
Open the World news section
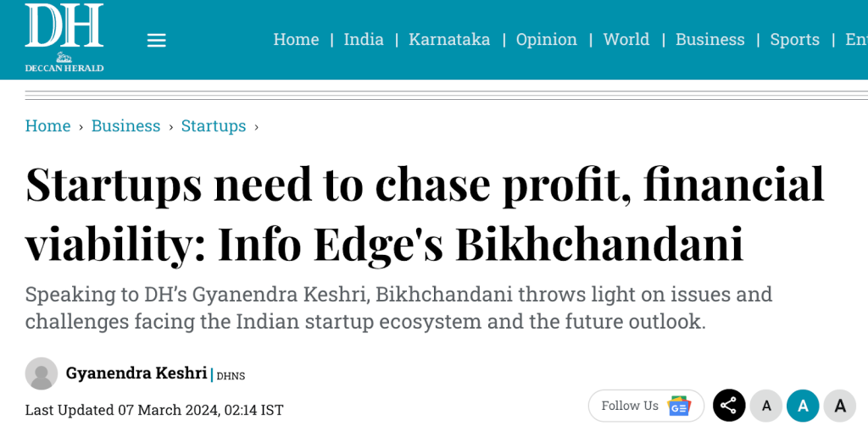(626, 40)
